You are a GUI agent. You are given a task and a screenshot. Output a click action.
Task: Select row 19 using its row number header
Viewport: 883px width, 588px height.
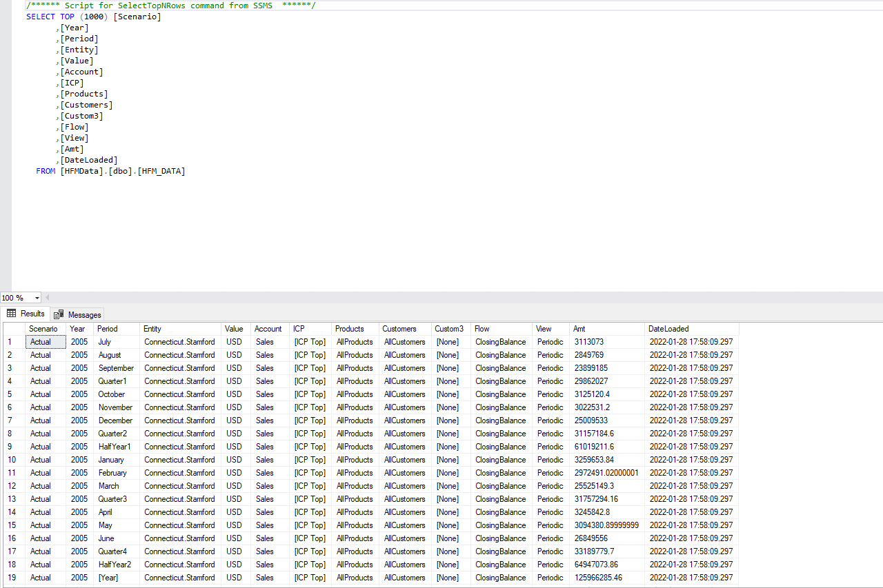coord(10,578)
